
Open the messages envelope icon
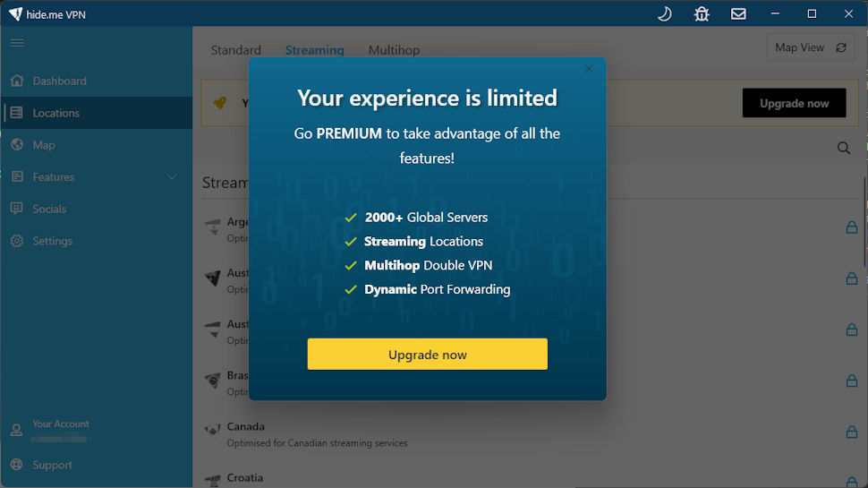pos(738,13)
